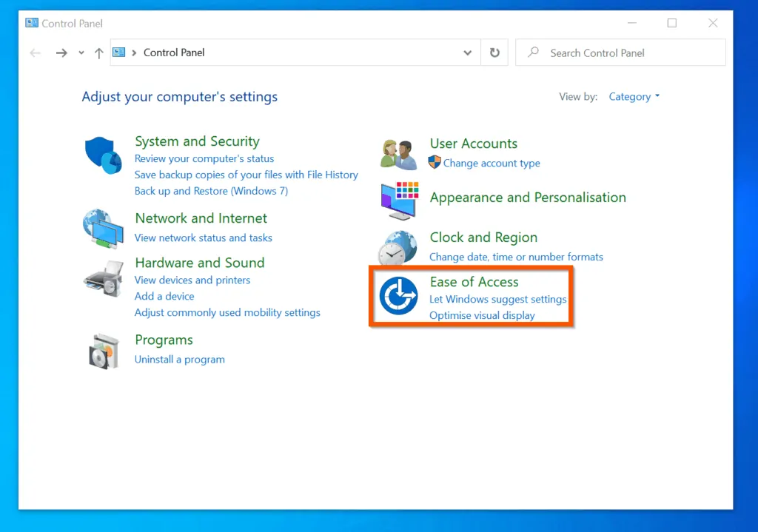Image resolution: width=758 pixels, height=532 pixels.
Task: Go up one level with Up arrow
Action: coord(99,53)
